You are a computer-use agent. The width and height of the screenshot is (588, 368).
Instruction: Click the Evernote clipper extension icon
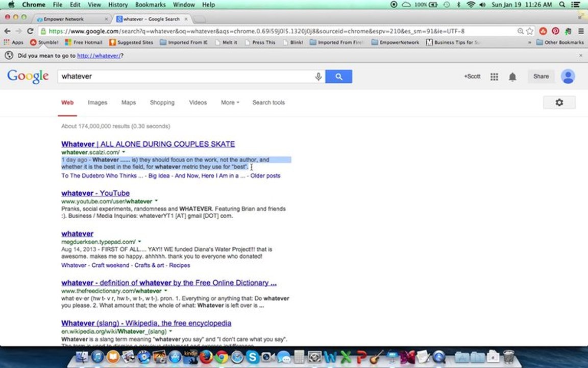568,31
